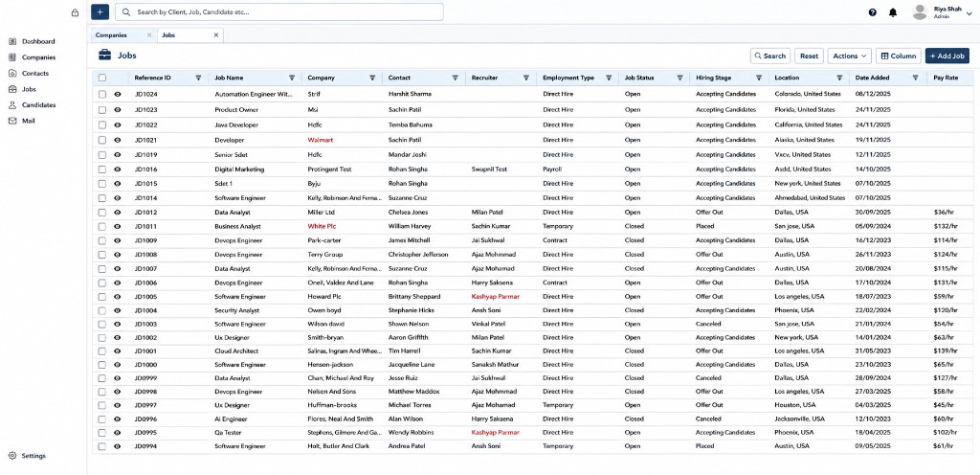Click the sidebar lock icon
The image size is (980, 475).
click(75, 11)
